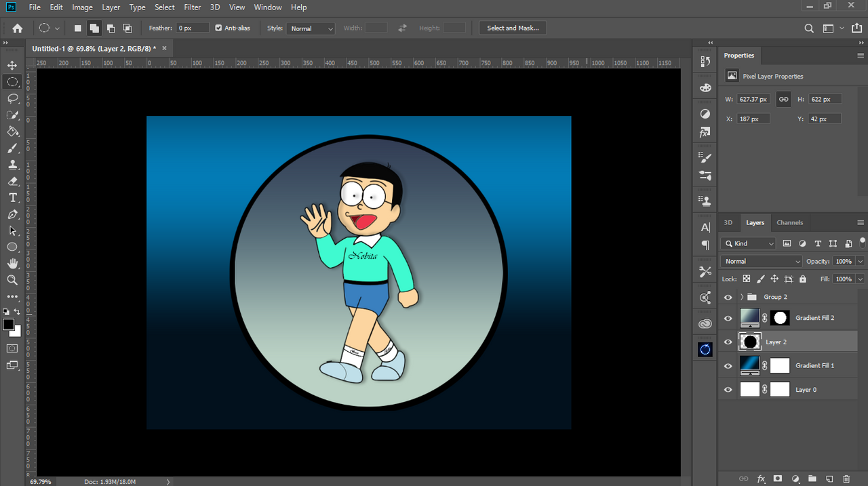This screenshot has width=868, height=486.
Task: Select the Horizontal Type tool
Action: (12, 197)
